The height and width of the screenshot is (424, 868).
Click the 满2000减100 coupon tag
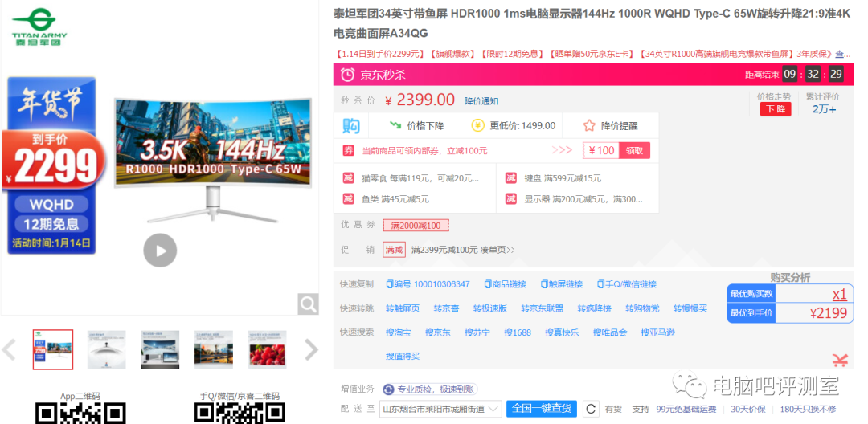click(x=416, y=226)
